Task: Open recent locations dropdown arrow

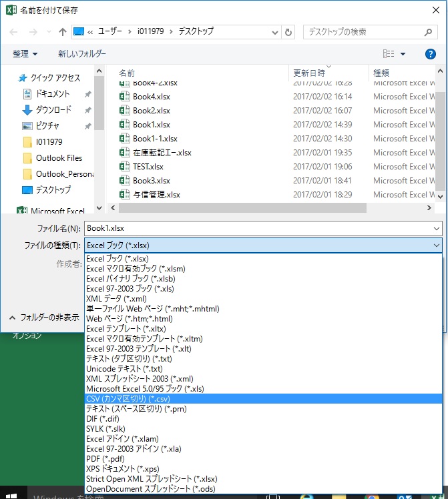Action: point(49,32)
